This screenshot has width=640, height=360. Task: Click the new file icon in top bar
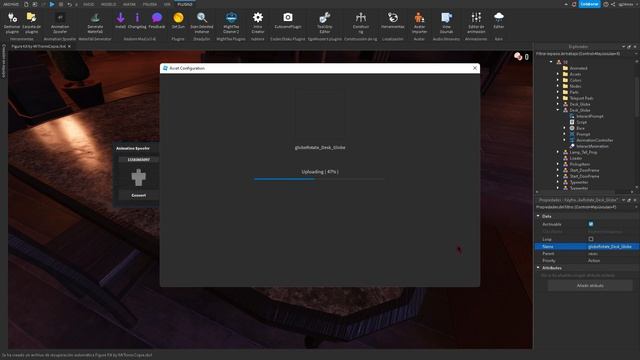click(x=26, y=4)
